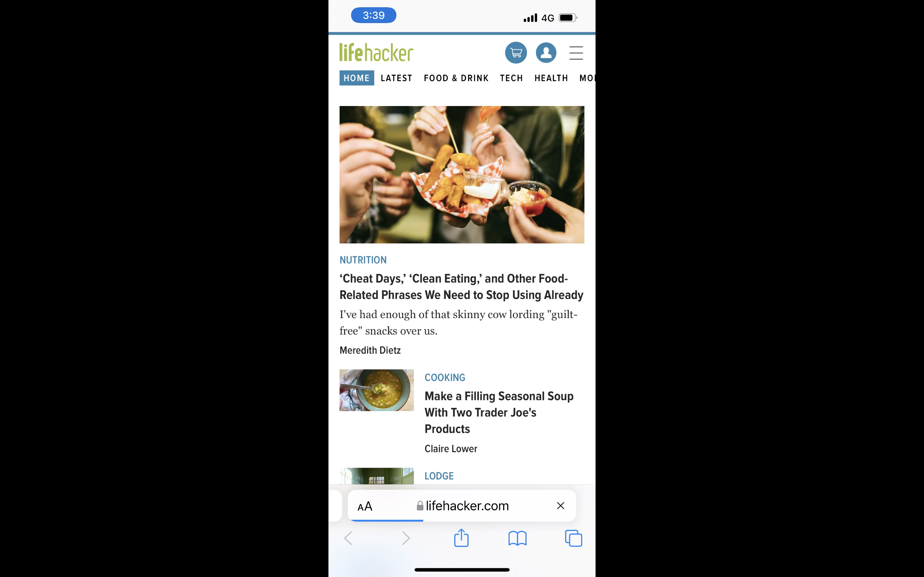Viewport: 924px width, 577px height.
Task: Tap the Safari share icon
Action: 462,538
